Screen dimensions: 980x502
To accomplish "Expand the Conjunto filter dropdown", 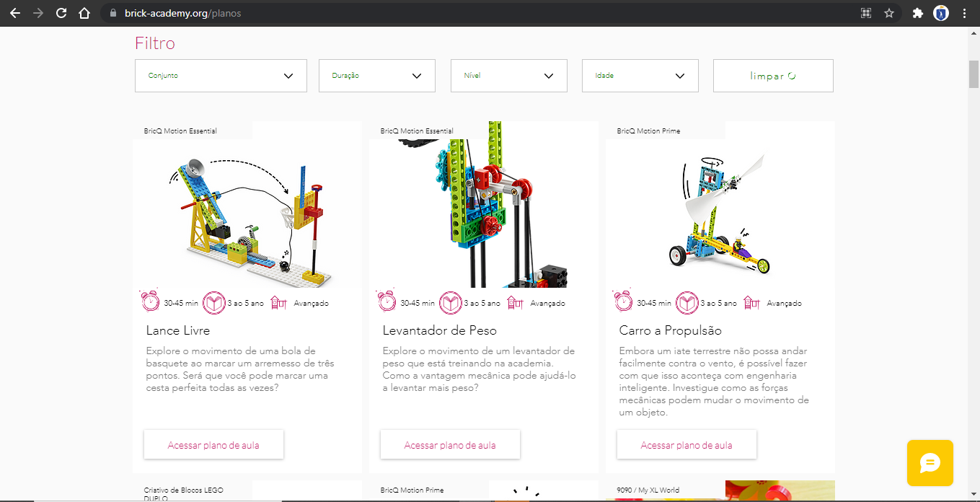I will point(221,76).
